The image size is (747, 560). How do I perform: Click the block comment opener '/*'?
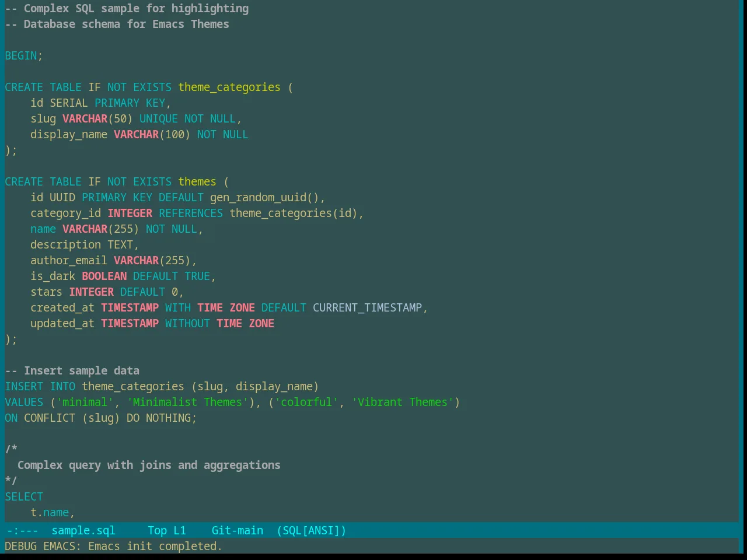(11, 449)
